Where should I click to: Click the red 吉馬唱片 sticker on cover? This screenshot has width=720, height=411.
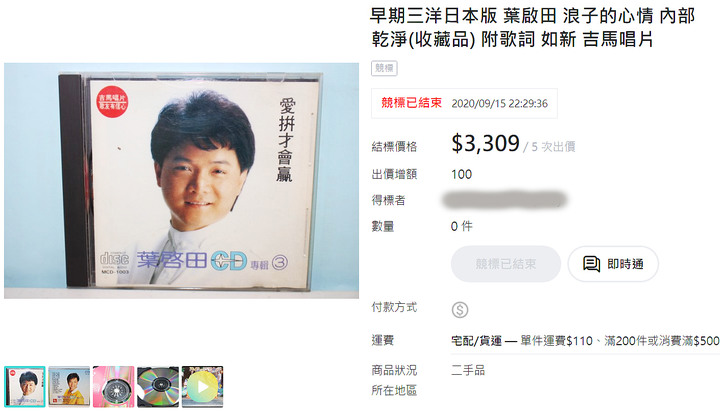pos(112,101)
